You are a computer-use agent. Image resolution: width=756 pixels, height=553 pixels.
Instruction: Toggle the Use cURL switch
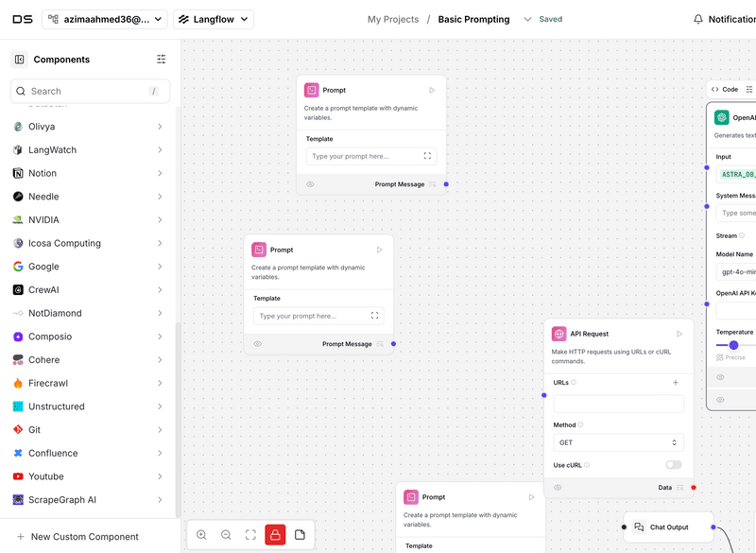pos(673,465)
